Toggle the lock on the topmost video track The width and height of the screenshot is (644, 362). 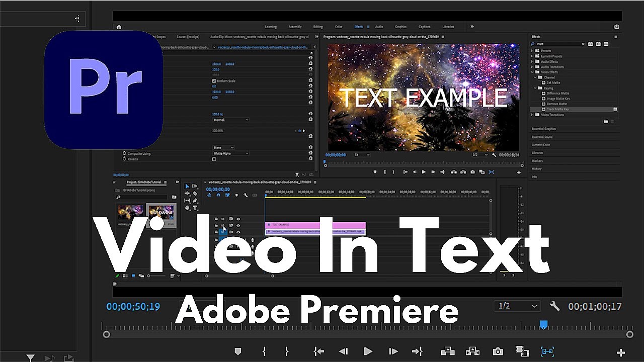click(216, 219)
